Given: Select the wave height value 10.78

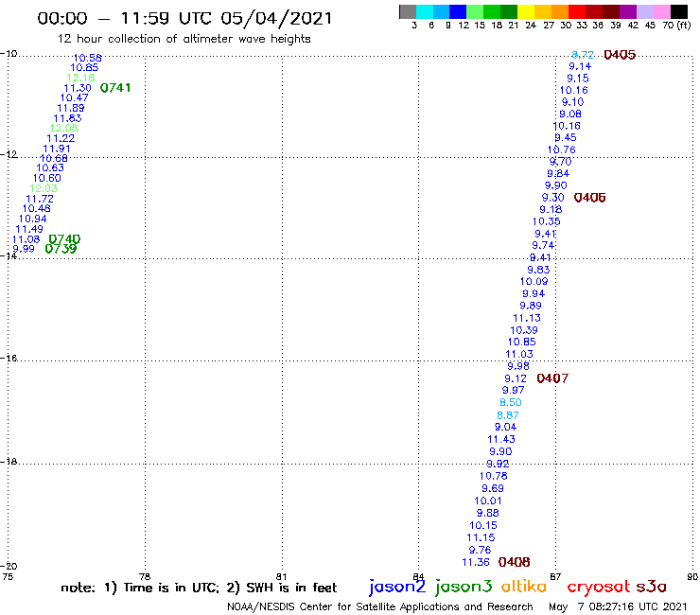Looking at the screenshot, I should [x=493, y=476].
